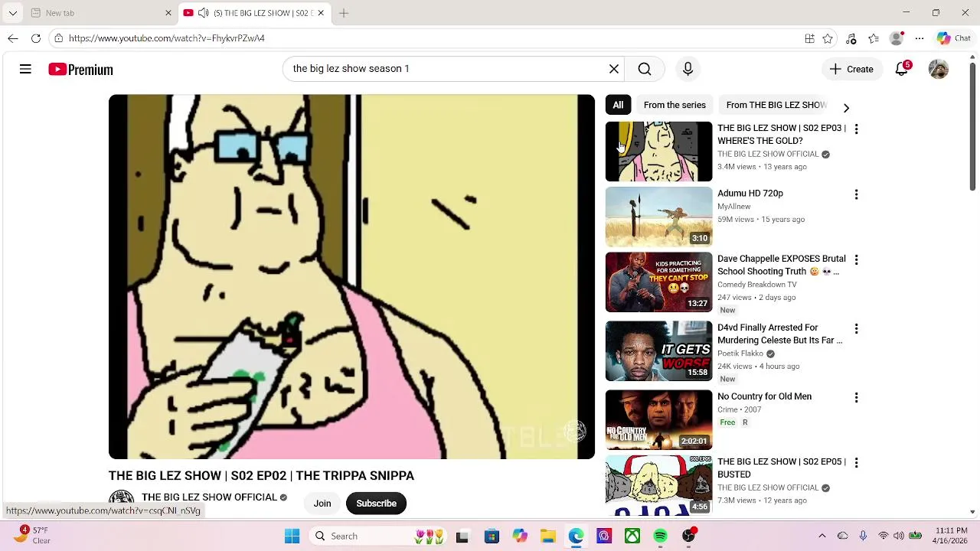Open the tab actions dropdown menu
The height and width of the screenshot is (551, 980).
tap(13, 13)
